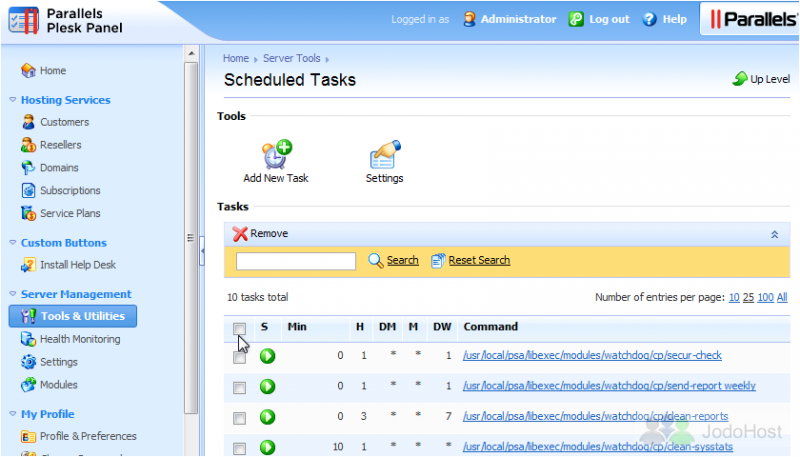Click the Resellers icon
Image resolution: width=800 pixels, height=457 pixels.
(x=28, y=145)
